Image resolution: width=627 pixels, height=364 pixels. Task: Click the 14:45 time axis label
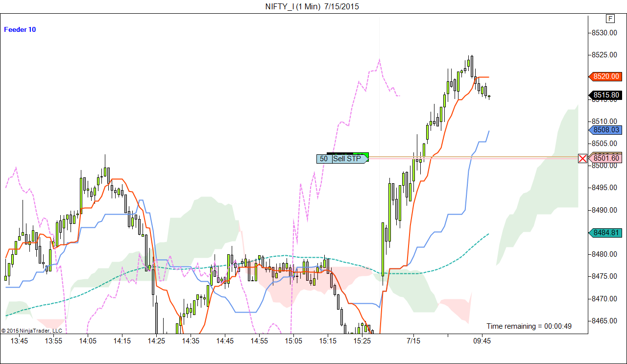[225, 341]
